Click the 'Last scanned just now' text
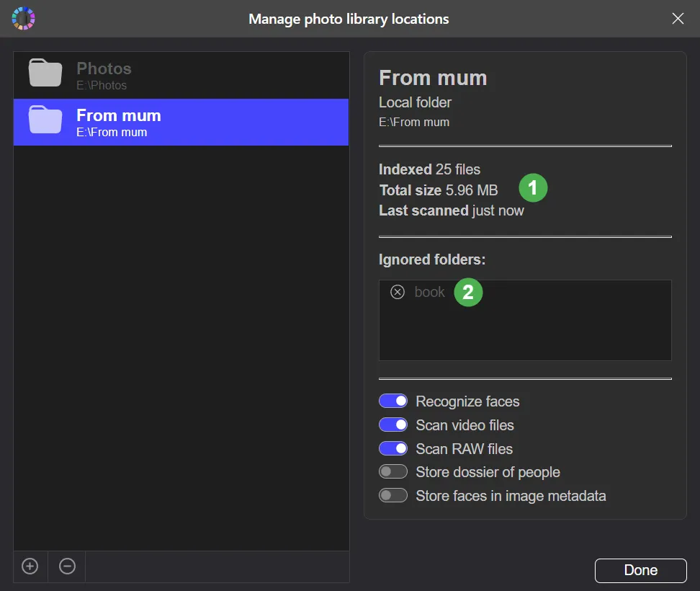Screen dimensions: 700x591 (452, 210)
